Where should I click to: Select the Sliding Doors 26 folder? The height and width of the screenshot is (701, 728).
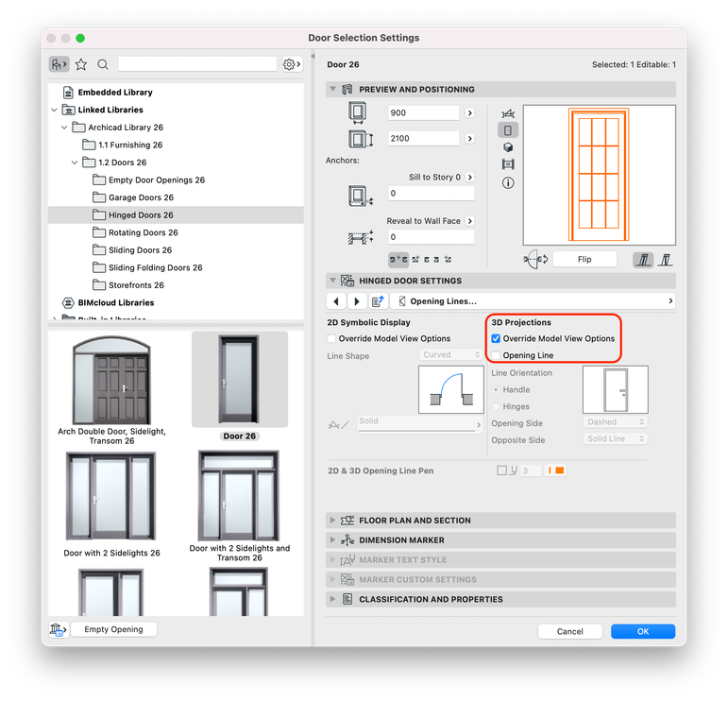pos(140,250)
